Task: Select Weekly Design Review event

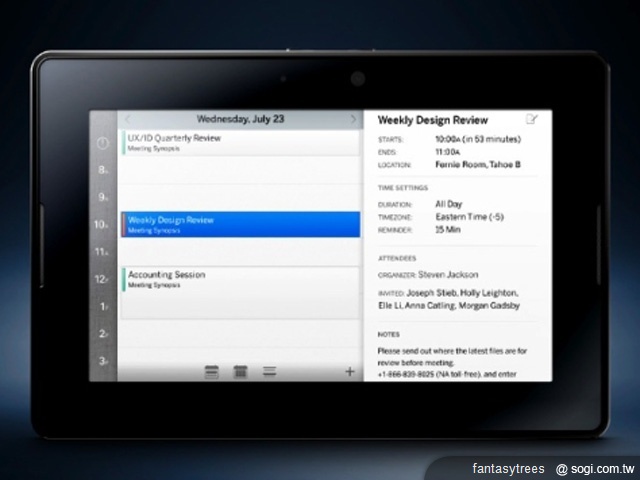Action: click(240, 224)
